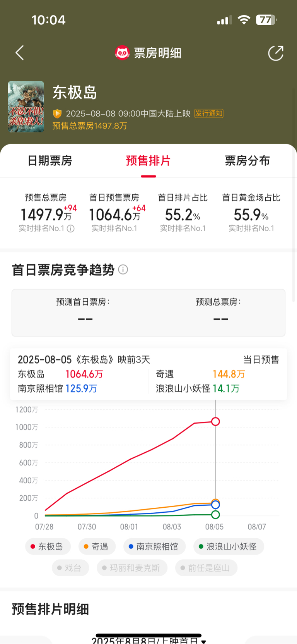This screenshot has width=297, height=644.
Task: Tap the 当日预售 label in tooltip
Action: tap(261, 360)
